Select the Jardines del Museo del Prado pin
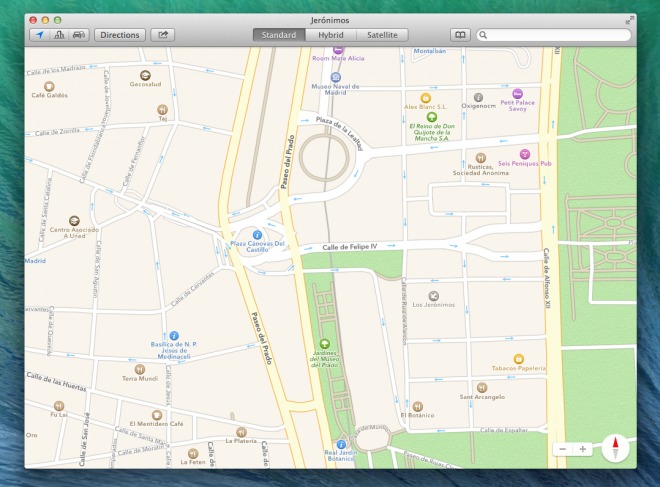This screenshot has height=487, width=660. (324, 344)
